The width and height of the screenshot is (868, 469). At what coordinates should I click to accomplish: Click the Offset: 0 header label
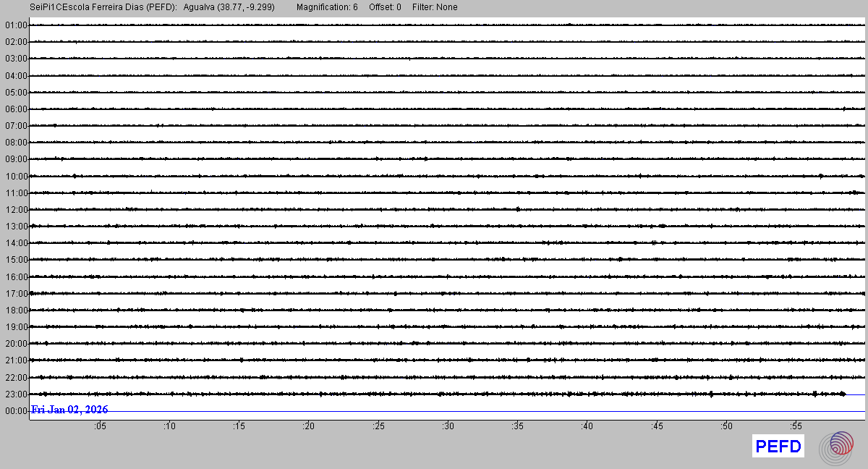tap(385, 7)
